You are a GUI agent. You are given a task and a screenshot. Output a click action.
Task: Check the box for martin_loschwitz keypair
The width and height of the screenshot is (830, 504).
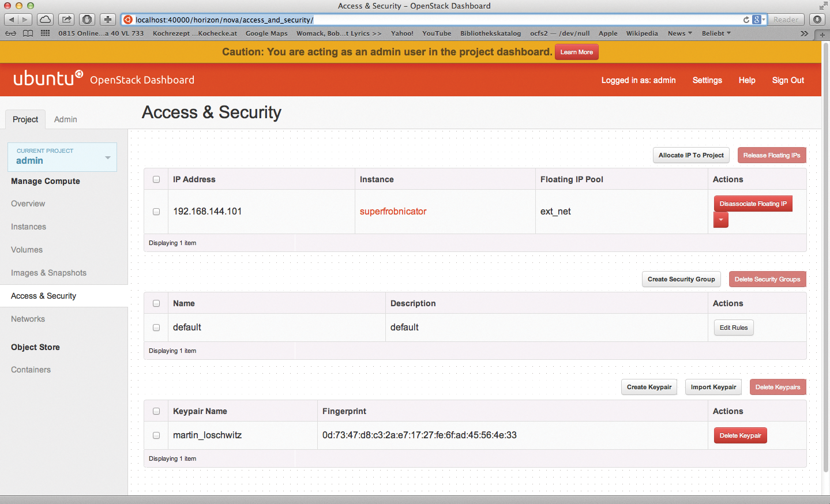(156, 435)
